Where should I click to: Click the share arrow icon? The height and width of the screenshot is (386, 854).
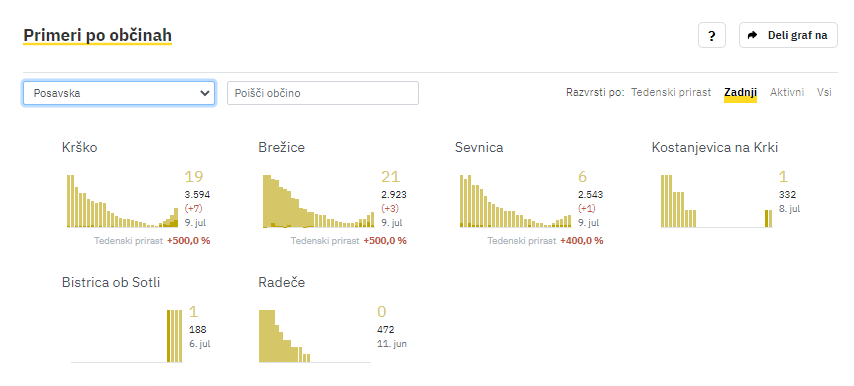(753, 35)
